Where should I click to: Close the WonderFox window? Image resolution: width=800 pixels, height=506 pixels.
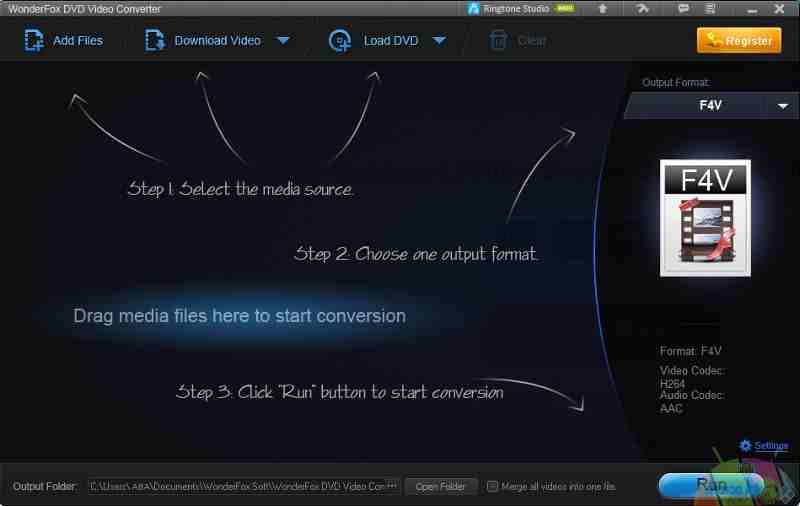pos(779,9)
